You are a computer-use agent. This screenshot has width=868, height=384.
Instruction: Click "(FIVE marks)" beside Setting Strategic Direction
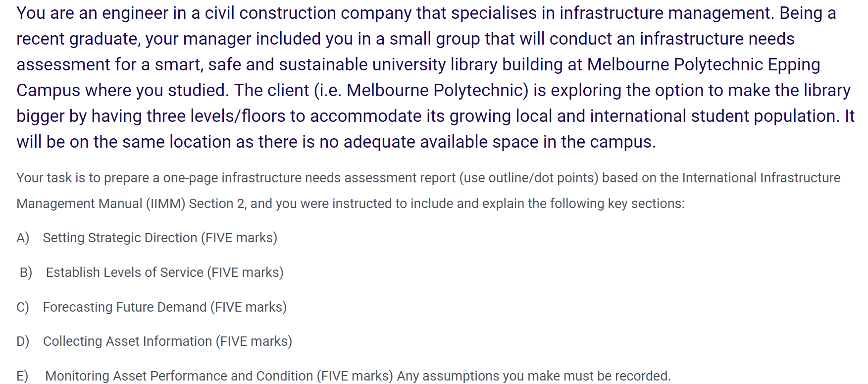point(239,238)
